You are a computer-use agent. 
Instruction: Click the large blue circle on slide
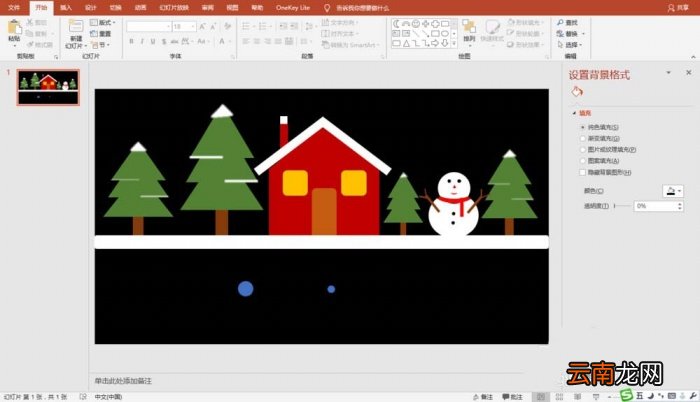pos(246,289)
